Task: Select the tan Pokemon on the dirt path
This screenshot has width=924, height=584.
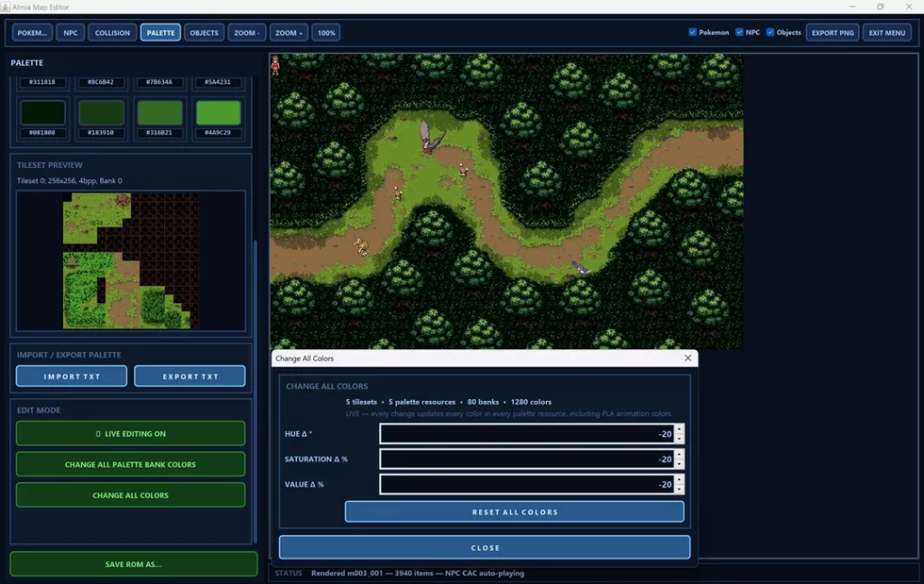Action: pos(361,246)
